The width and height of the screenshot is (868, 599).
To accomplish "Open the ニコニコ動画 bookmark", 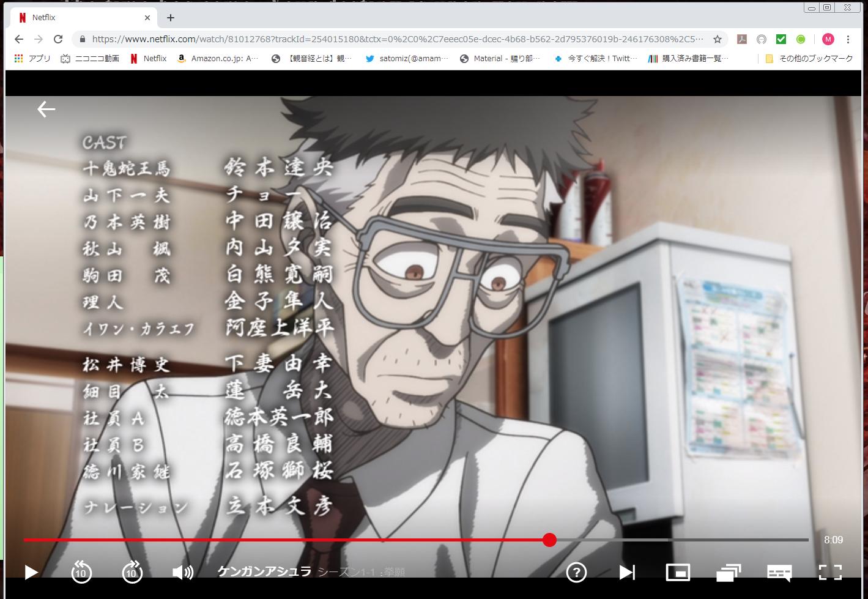I will [90, 59].
